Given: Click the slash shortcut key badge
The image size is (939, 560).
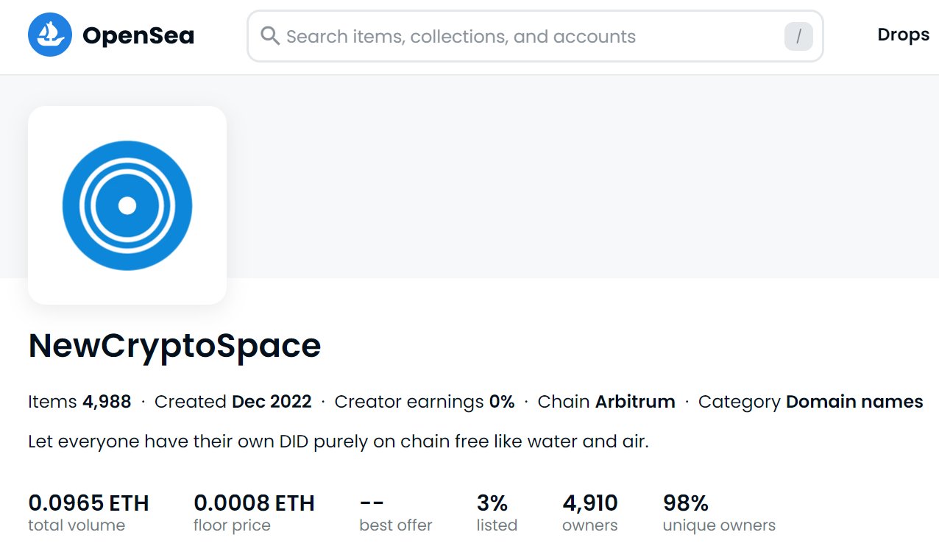Looking at the screenshot, I should click(x=798, y=37).
